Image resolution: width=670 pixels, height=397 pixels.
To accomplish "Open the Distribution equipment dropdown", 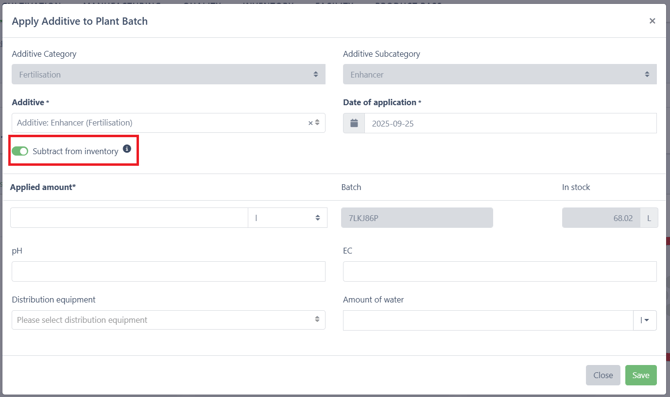I will pyautogui.click(x=168, y=320).
